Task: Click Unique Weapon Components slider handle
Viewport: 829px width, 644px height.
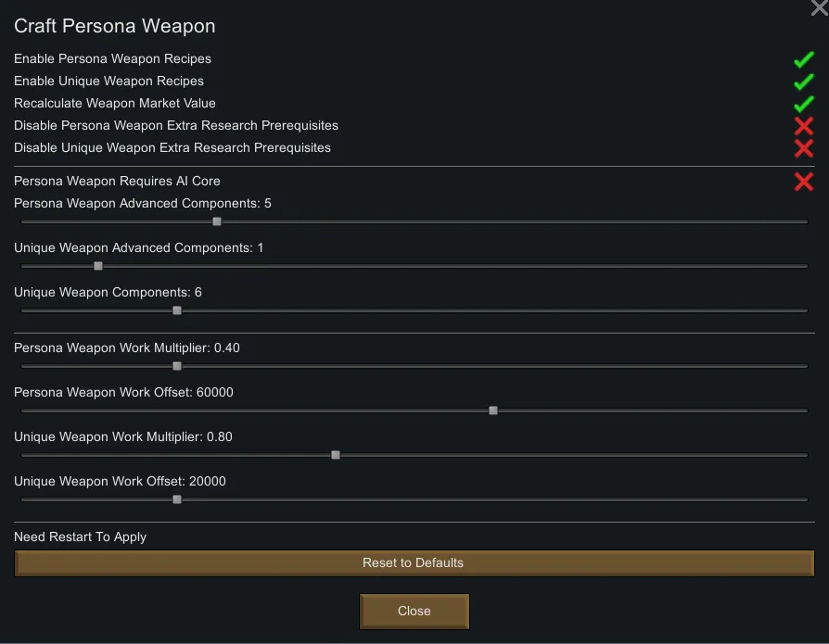Action: (177, 310)
